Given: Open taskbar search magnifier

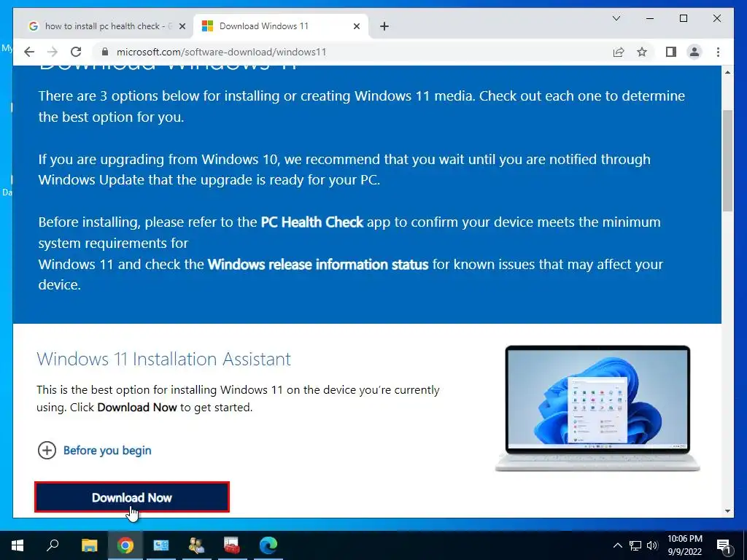Looking at the screenshot, I should tap(53, 545).
